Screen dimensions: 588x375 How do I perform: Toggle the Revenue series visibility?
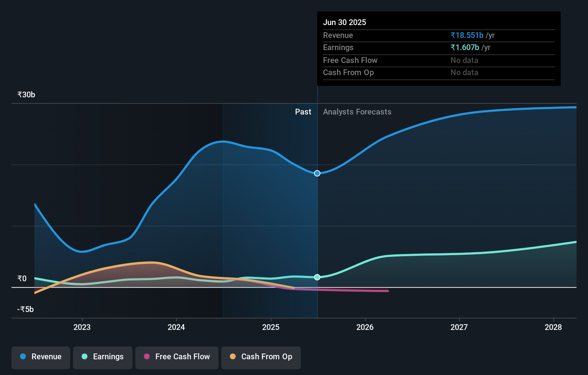point(40,357)
